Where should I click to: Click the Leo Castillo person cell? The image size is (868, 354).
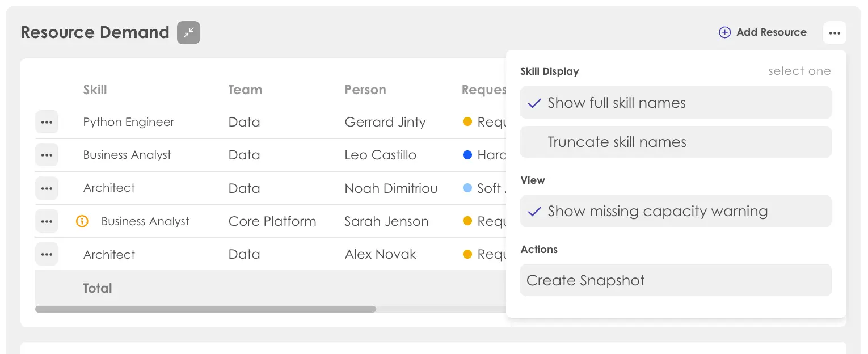381,155
